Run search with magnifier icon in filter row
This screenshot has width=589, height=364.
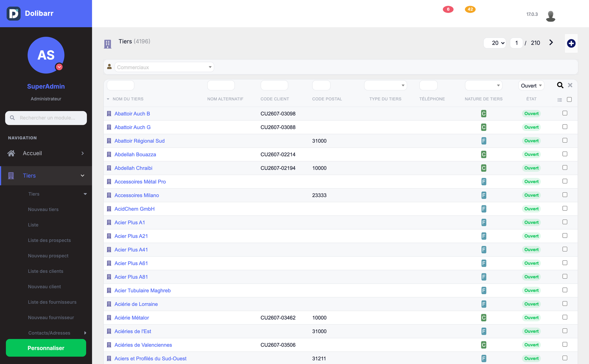pos(560,85)
